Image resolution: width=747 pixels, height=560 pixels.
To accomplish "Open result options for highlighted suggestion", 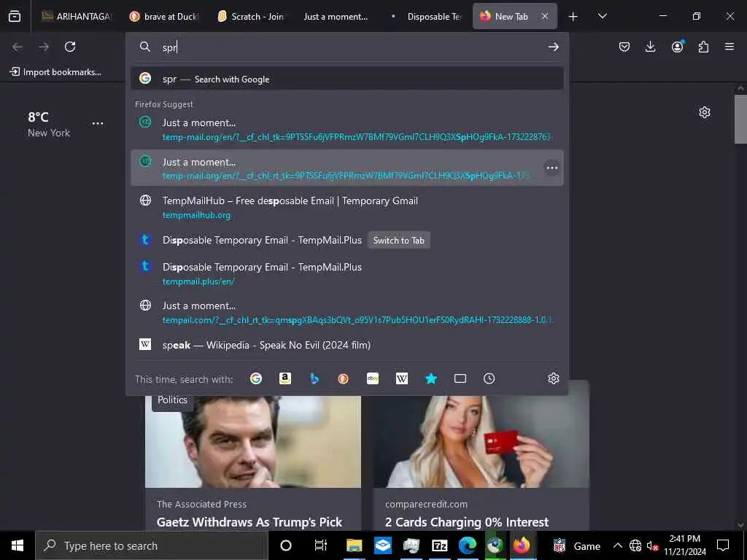I will pos(551,168).
